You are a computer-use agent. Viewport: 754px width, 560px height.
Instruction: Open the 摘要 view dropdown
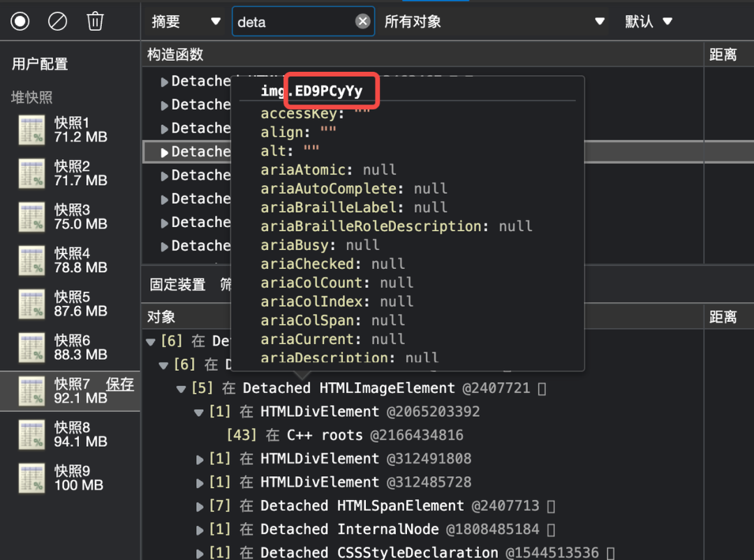point(186,22)
